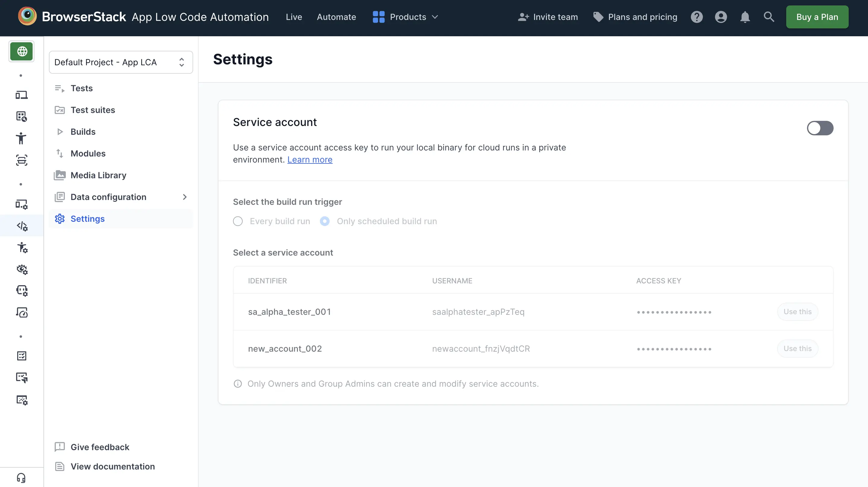Click the accessibility person icon in sidebar
This screenshot has height=487, width=868.
[x=21, y=138]
